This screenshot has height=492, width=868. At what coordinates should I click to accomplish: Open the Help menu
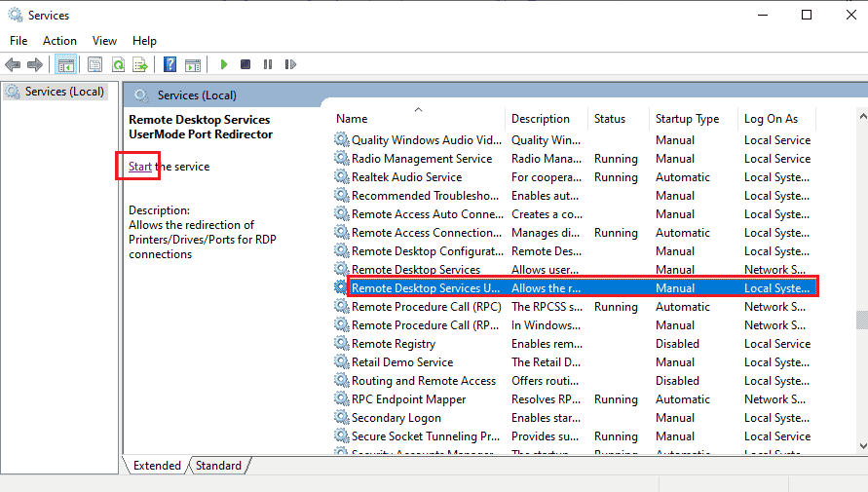point(144,41)
